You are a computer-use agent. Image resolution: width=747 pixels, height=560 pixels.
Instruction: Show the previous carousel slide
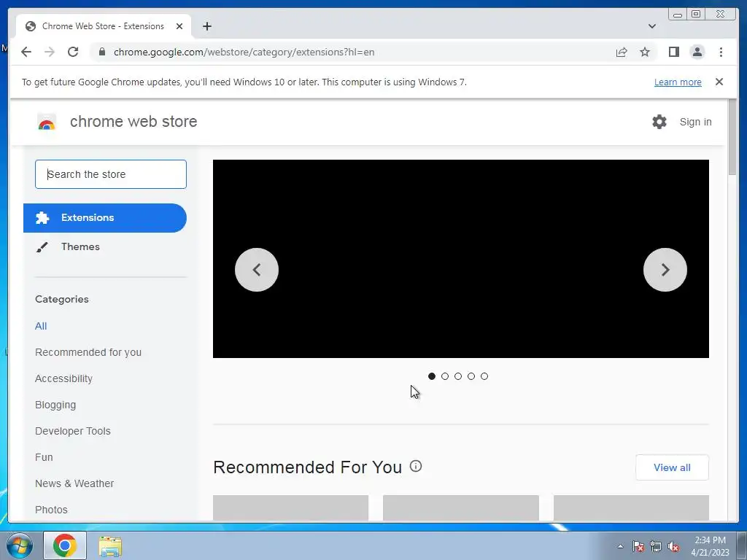pyautogui.click(x=257, y=270)
